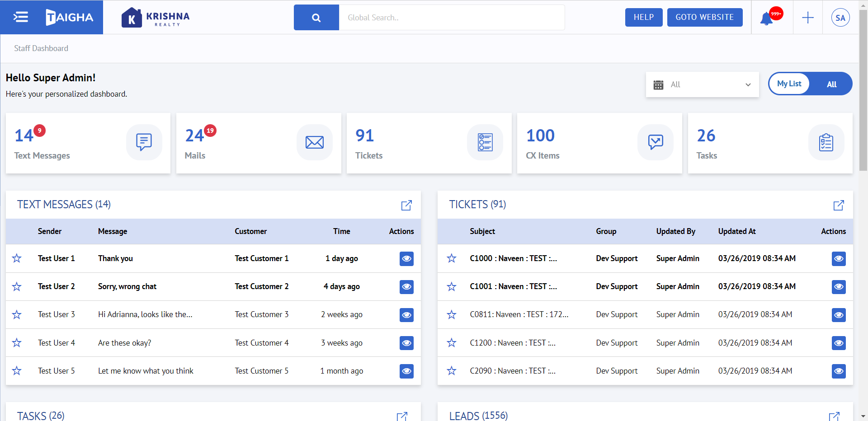Open the notifications bell
Image resolution: width=868 pixels, height=421 pixels.
(766, 19)
